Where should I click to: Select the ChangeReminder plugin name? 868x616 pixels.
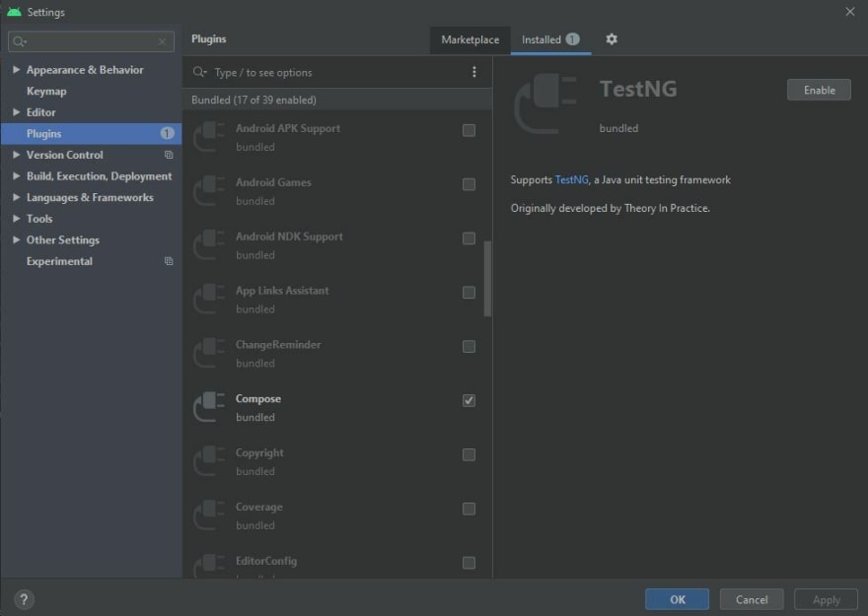click(278, 345)
